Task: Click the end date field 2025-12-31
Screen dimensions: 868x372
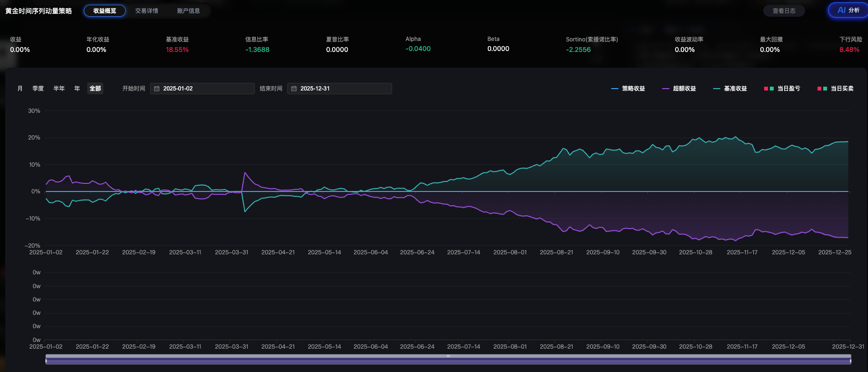Action: pyautogui.click(x=340, y=89)
